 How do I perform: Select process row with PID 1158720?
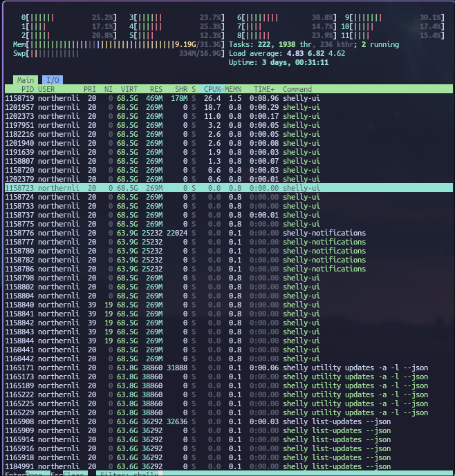(229, 170)
